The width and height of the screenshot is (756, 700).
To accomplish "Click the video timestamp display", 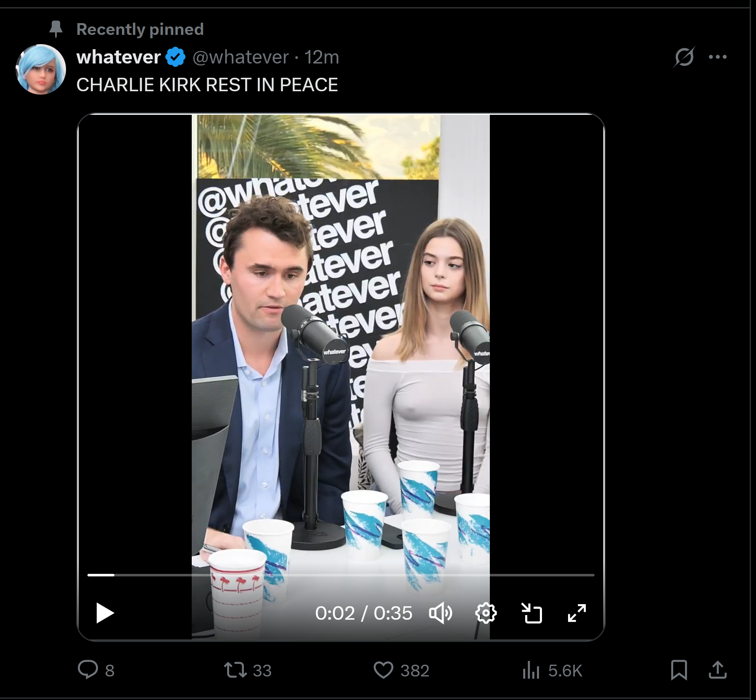I will tap(364, 613).
